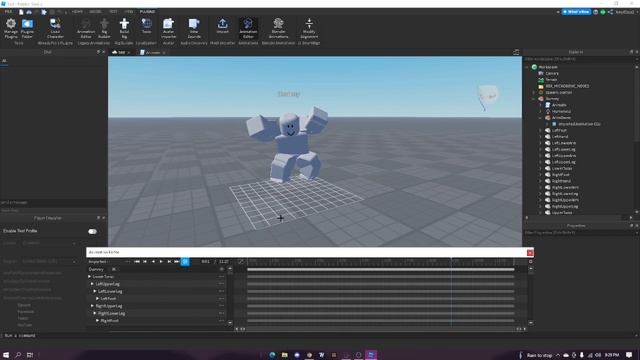Open the legacy Animation Editor icon
The height and width of the screenshot is (360, 640).
(x=86, y=28)
